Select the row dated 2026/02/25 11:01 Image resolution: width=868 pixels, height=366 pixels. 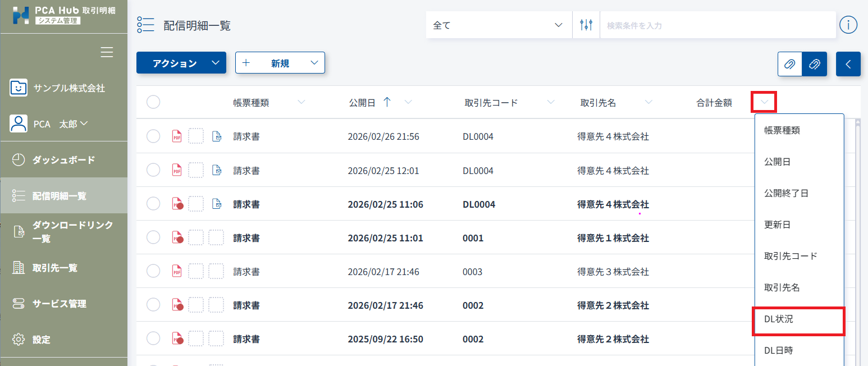[x=153, y=237]
